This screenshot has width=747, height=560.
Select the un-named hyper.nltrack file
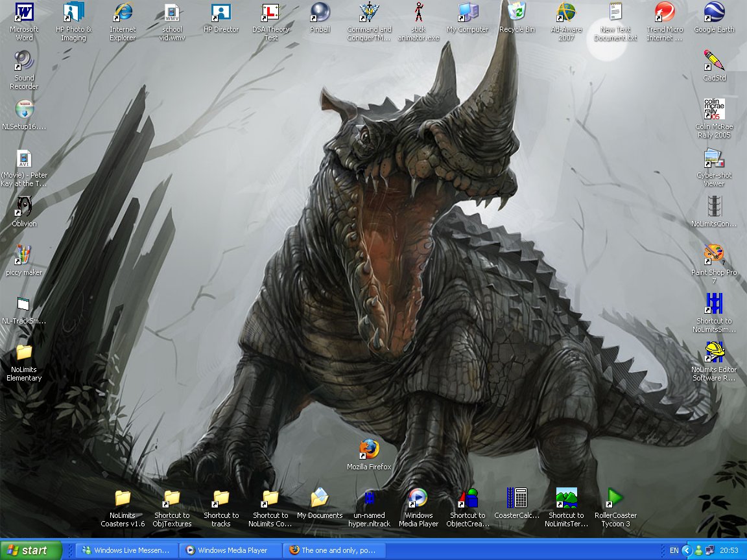pyautogui.click(x=369, y=498)
